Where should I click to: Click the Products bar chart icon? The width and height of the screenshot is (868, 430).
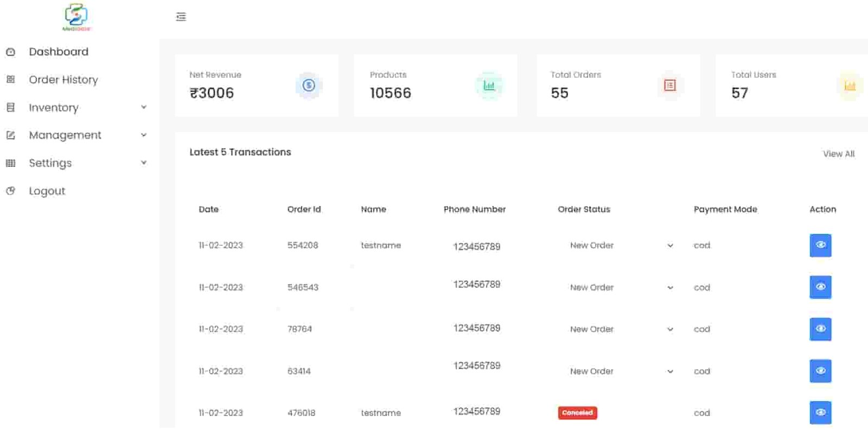489,86
